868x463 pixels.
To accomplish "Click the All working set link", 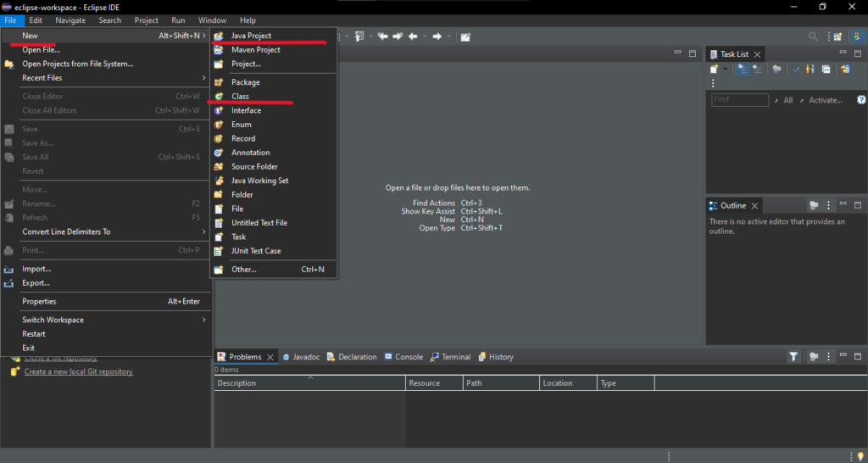I will (x=788, y=100).
